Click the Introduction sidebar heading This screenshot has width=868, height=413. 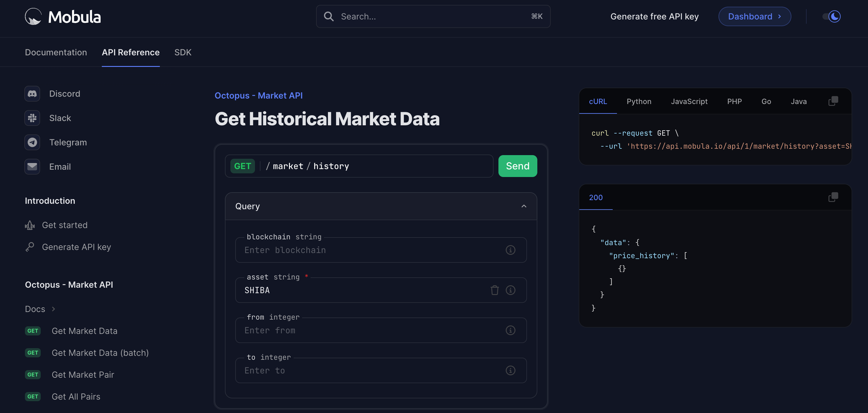click(x=50, y=201)
